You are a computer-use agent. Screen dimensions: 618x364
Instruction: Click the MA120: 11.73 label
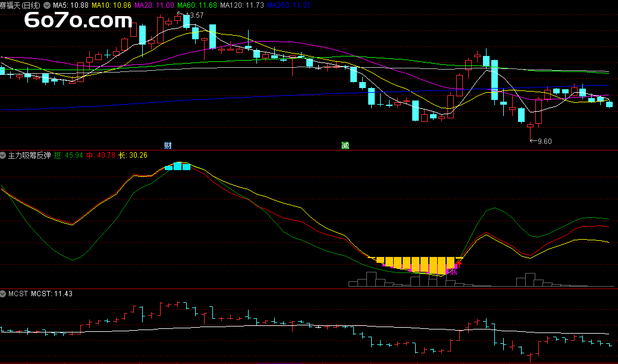click(x=242, y=5)
